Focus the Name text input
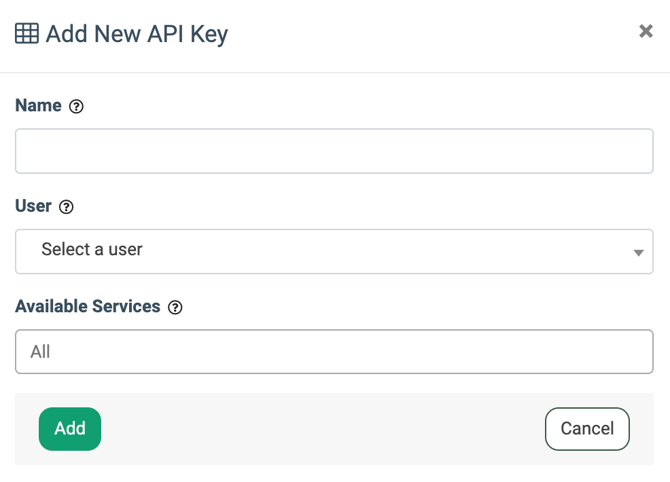Viewport: 670px width, 482px height. point(334,151)
